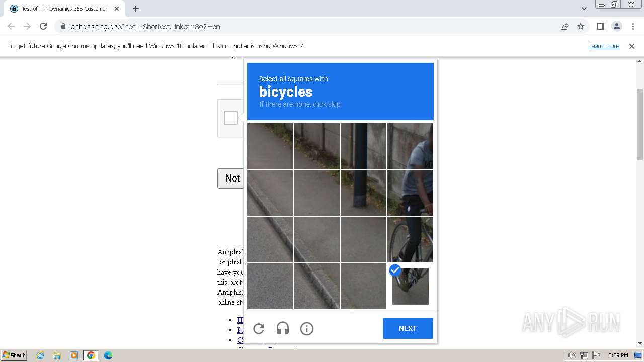Click the scrollbar down arrow
The image size is (644, 362).
tap(640, 343)
